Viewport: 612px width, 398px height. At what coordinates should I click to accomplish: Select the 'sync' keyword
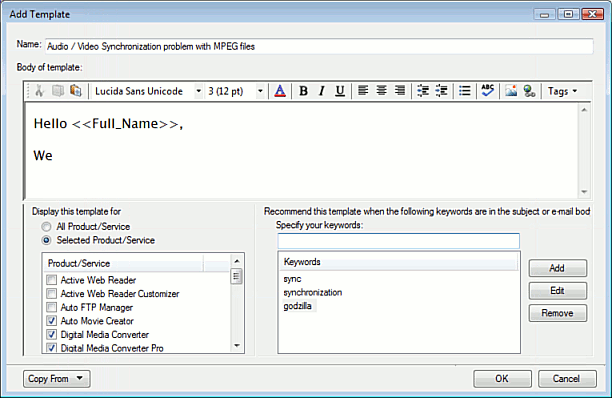292,279
